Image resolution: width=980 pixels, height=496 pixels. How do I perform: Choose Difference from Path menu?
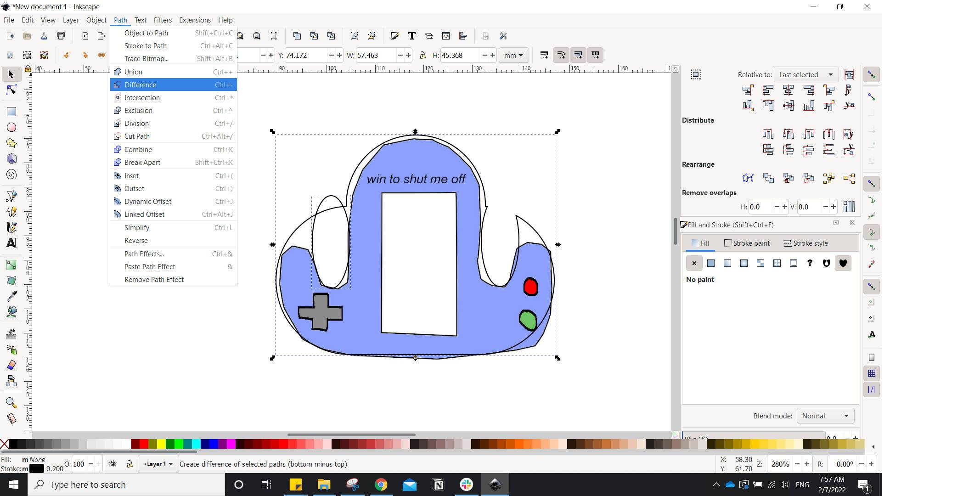(140, 85)
